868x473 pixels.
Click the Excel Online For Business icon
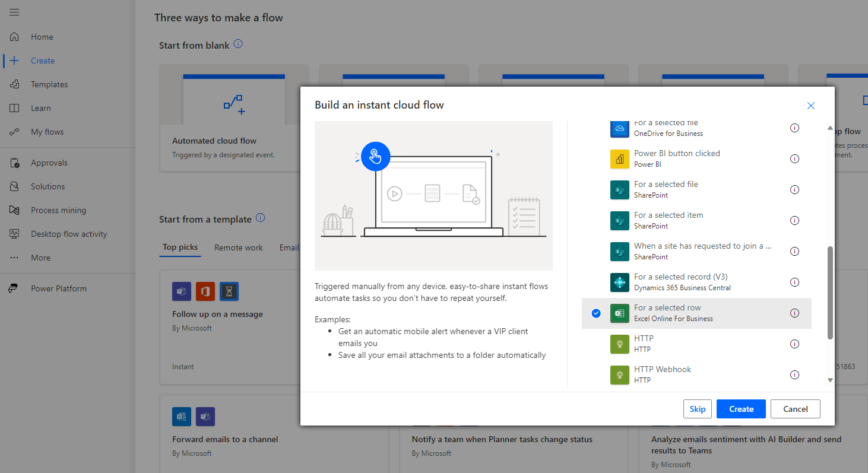(x=620, y=313)
